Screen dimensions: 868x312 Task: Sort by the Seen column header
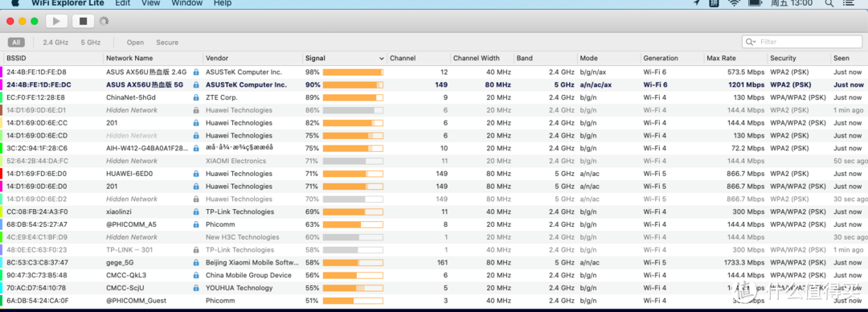[850, 58]
